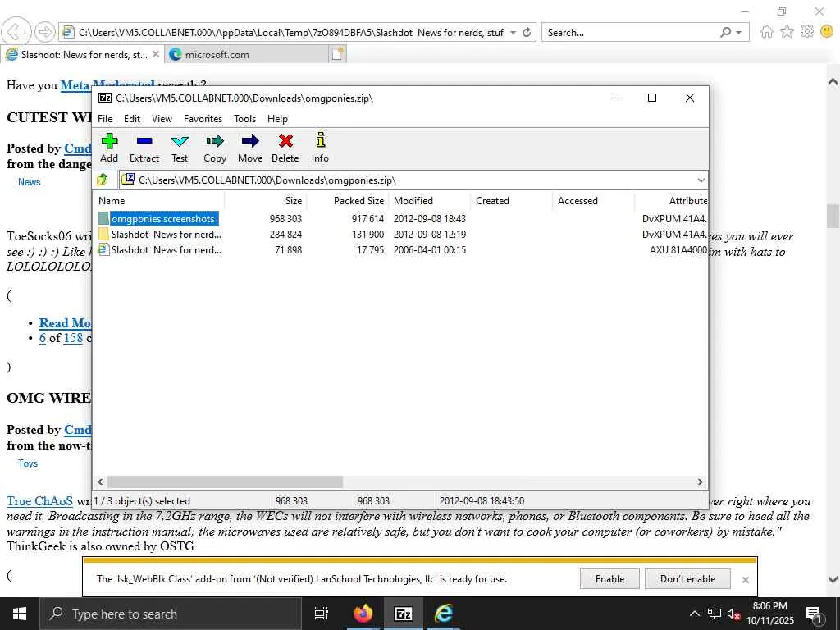
Task: Click the 7-Zip scrollbar right arrow
Action: click(701, 482)
